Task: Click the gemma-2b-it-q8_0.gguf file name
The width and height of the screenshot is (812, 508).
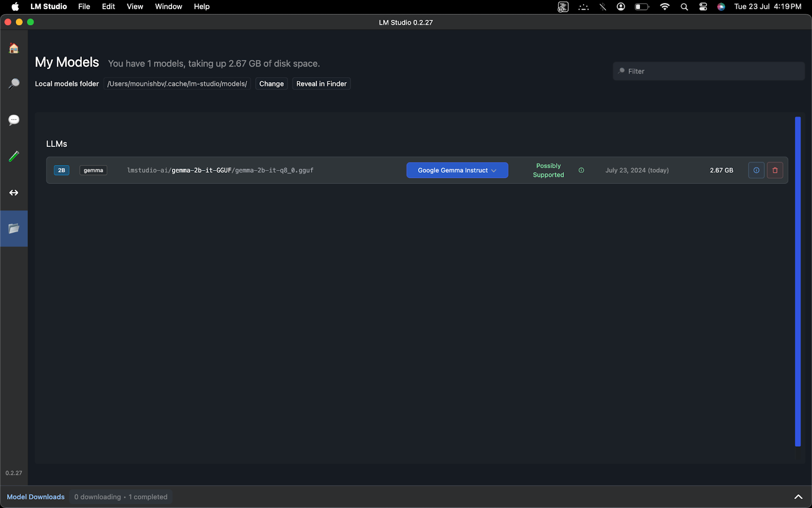Action: [x=274, y=170]
